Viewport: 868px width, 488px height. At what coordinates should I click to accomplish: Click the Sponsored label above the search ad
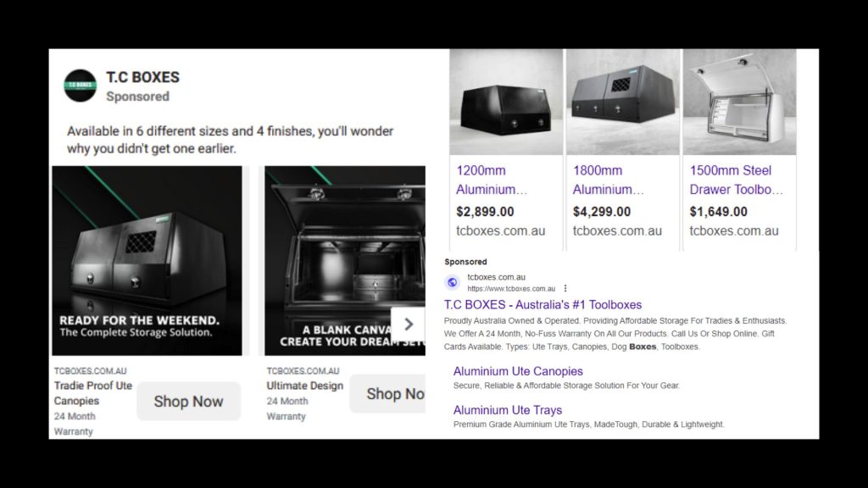[465, 262]
